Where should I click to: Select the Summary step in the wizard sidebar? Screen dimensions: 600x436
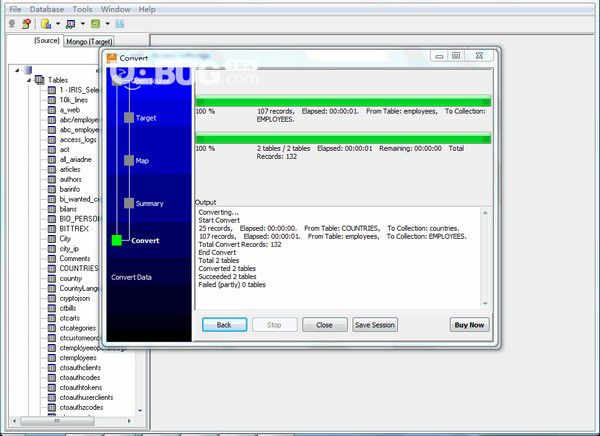[144, 203]
